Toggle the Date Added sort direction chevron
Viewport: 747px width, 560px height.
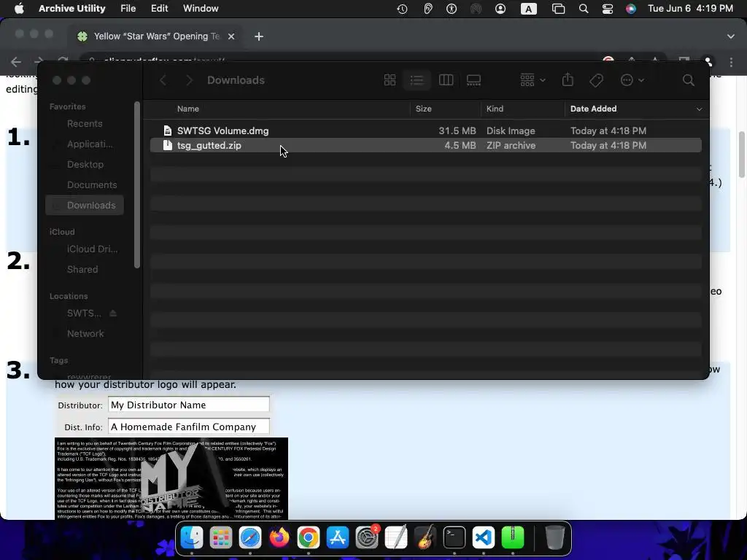point(699,109)
